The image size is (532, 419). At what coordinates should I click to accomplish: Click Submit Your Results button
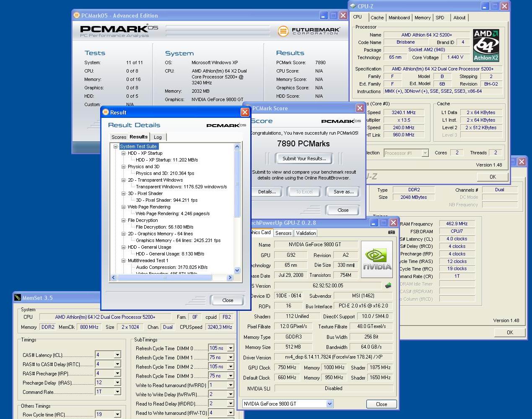(304, 159)
